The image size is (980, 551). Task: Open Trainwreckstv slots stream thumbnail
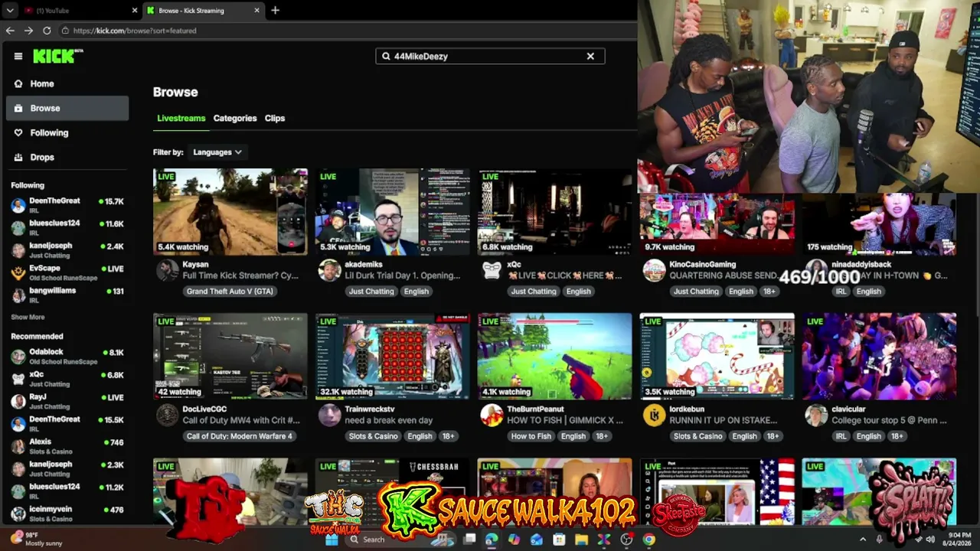click(393, 356)
